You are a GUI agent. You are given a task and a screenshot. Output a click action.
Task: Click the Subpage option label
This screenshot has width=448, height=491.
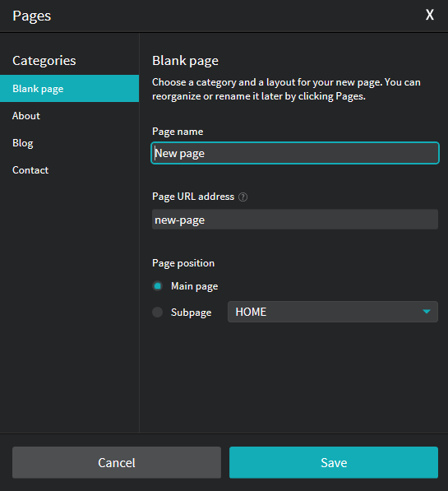tap(191, 313)
